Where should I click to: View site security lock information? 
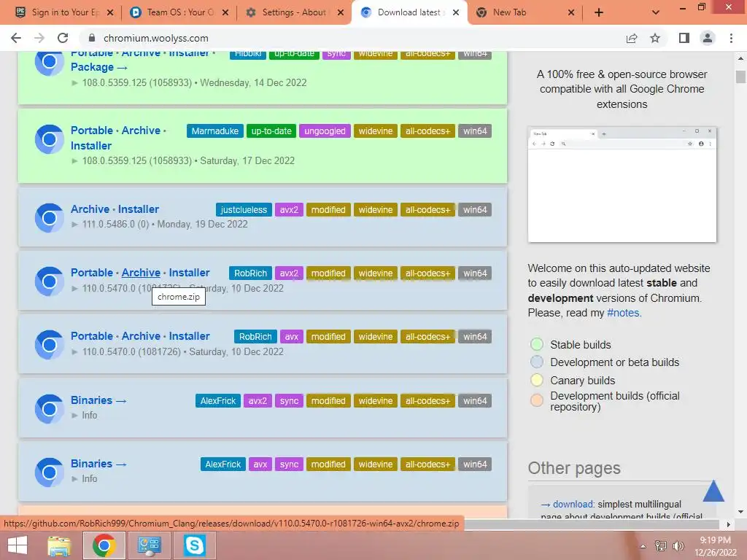click(92, 38)
